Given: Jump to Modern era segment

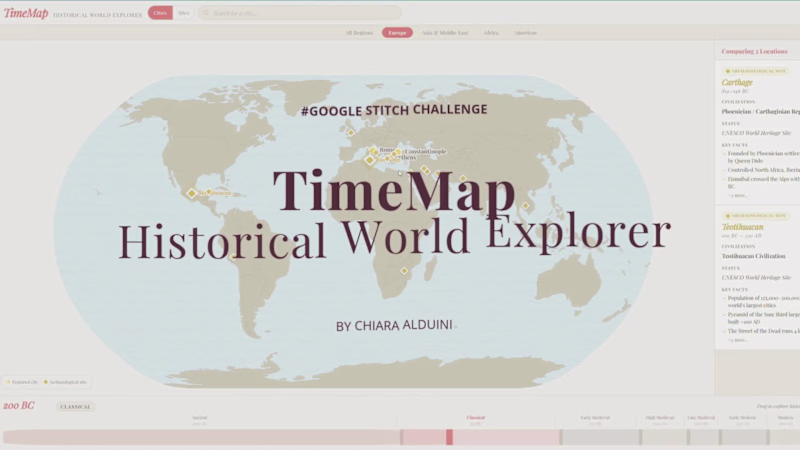Looking at the screenshot, I should pos(785,437).
